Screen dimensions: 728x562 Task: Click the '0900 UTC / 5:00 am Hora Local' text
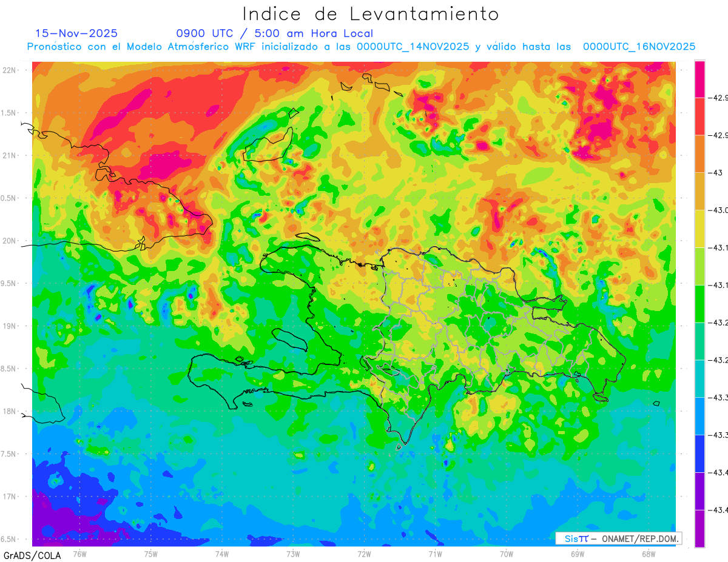pyautogui.click(x=275, y=33)
